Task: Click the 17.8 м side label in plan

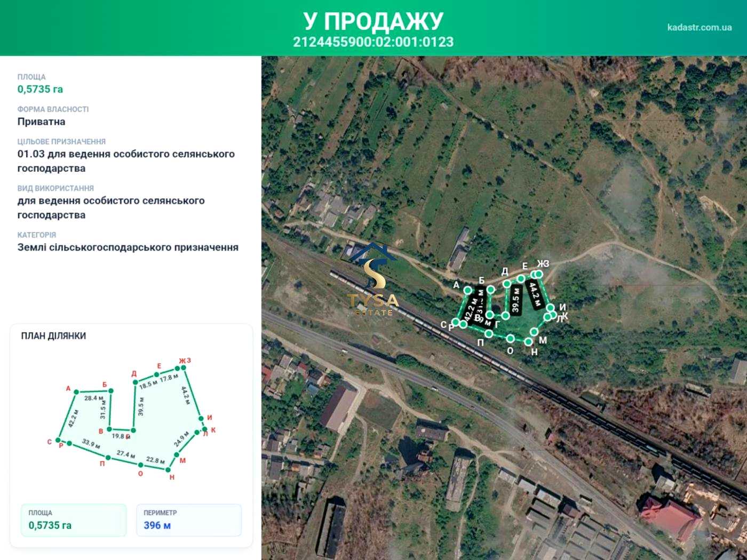Action: (x=169, y=378)
